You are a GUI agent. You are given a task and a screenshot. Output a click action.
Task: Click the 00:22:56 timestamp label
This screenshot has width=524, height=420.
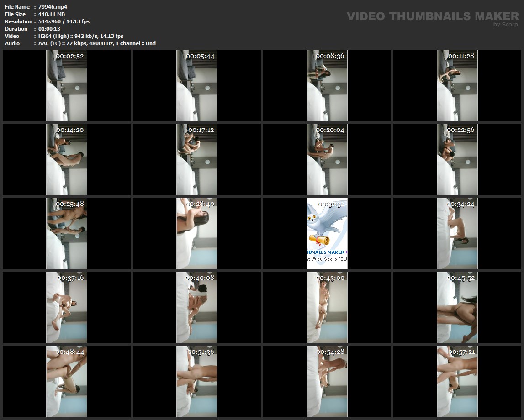[x=461, y=130]
